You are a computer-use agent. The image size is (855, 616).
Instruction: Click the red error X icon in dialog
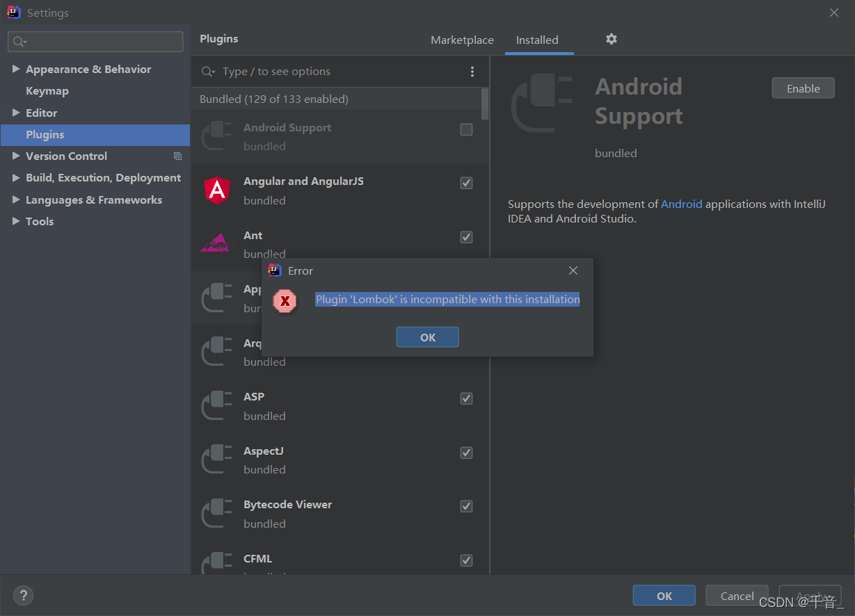285,301
